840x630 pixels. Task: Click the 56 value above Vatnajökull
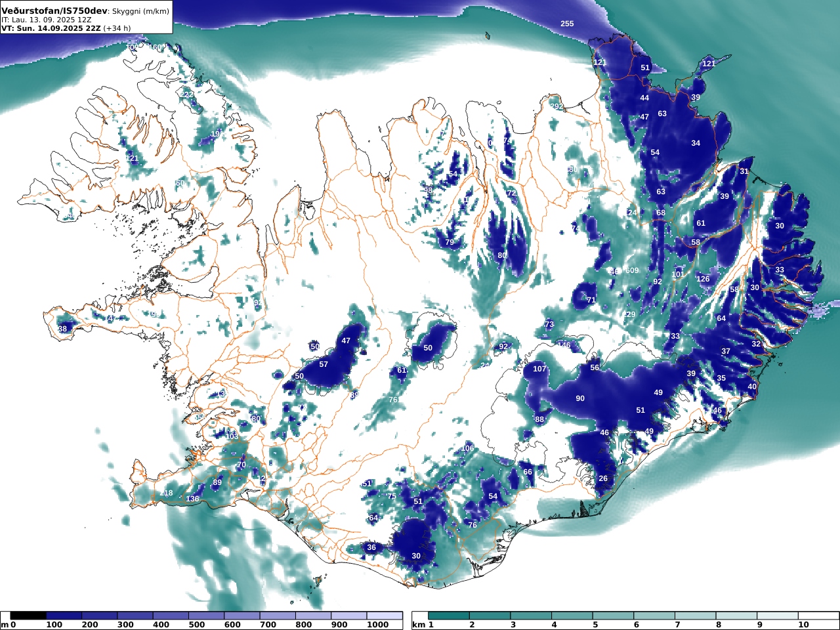pyautogui.click(x=595, y=367)
